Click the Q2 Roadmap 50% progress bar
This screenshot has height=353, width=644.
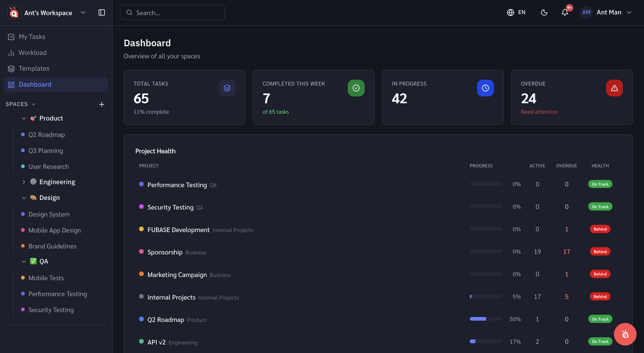click(x=486, y=319)
